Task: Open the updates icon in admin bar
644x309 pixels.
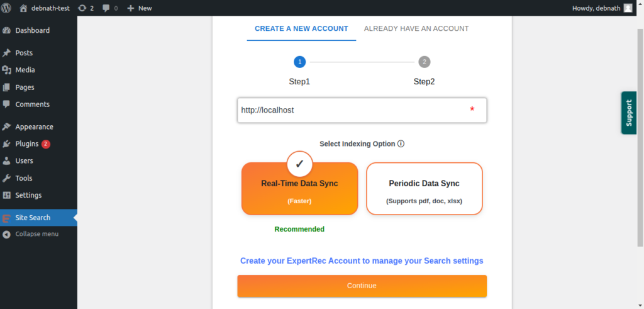Action: pos(82,8)
